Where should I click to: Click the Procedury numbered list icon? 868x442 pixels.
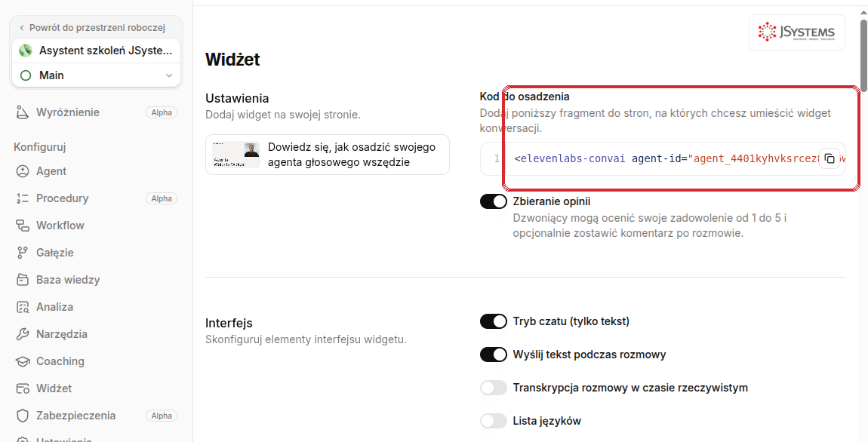point(22,198)
